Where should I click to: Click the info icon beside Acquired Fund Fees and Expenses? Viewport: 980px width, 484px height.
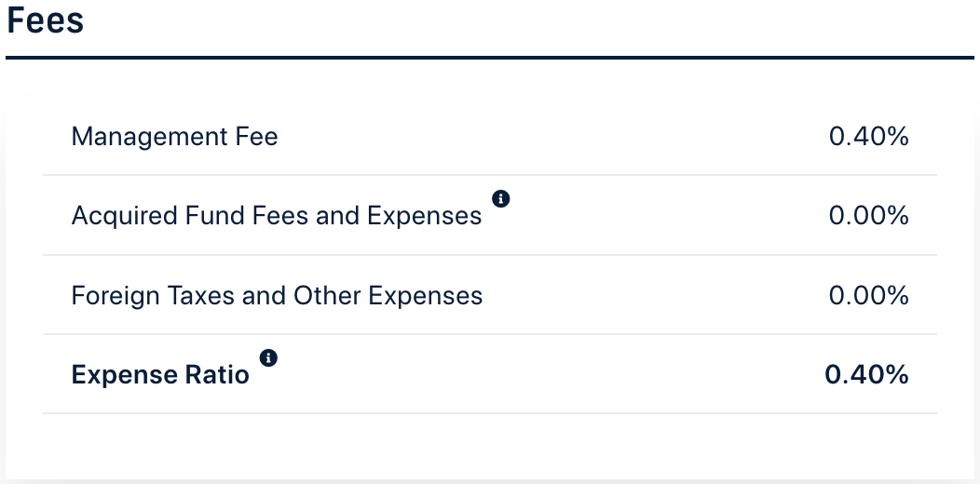coord(500,198)
